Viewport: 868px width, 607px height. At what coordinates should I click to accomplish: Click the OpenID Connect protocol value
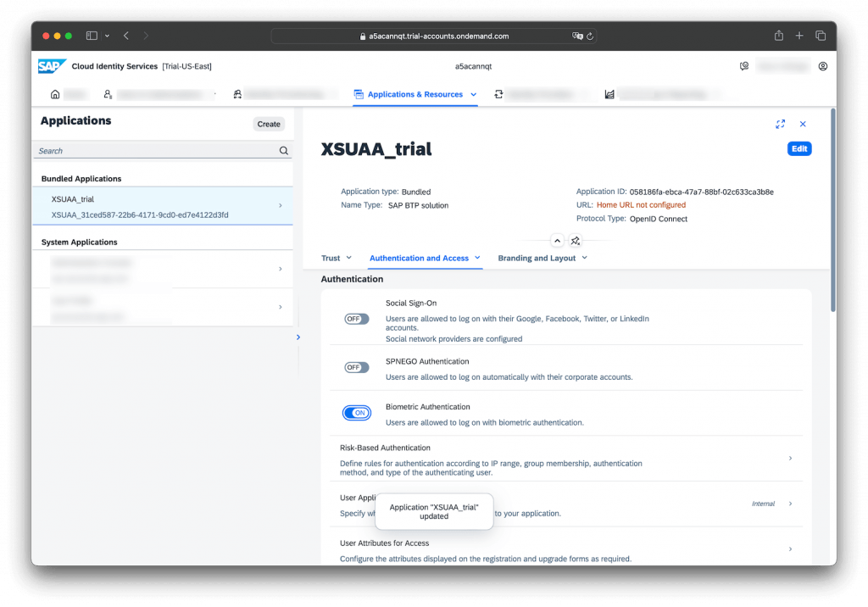click(x=658, y=219)
